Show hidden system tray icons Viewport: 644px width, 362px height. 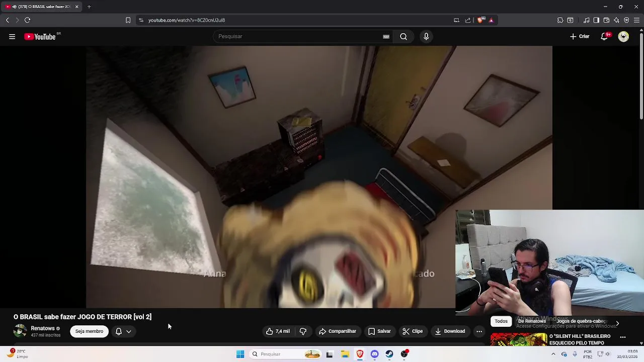(x=553, y=354)
